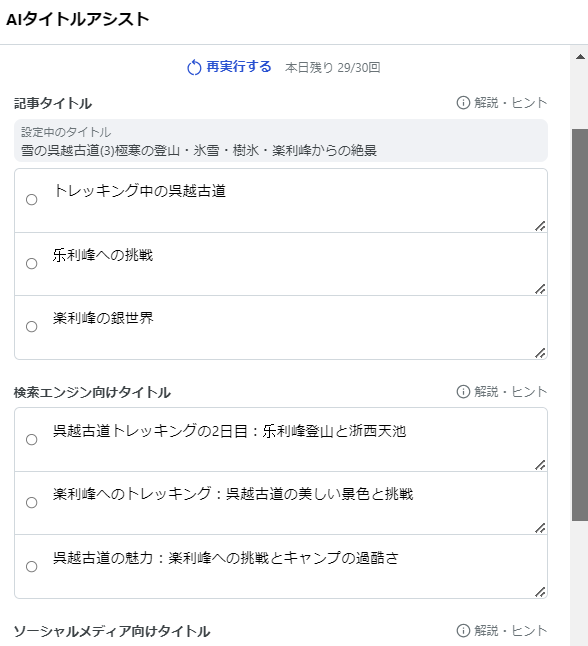The image size is (588, 646).
Task: Click the 設定中のタイトル current title box
Action: coord(281,140)
